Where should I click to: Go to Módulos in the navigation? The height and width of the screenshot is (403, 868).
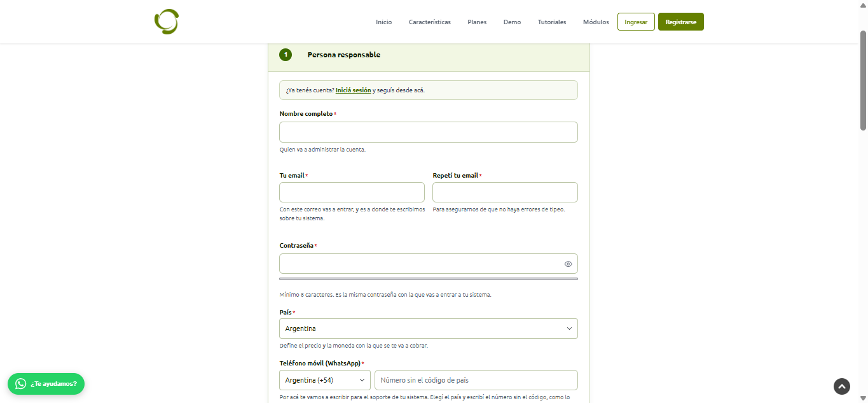pos(596,22)
